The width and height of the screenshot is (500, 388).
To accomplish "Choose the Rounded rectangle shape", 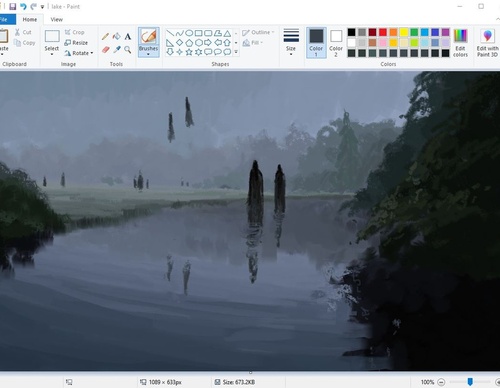I will pos(208,33).
